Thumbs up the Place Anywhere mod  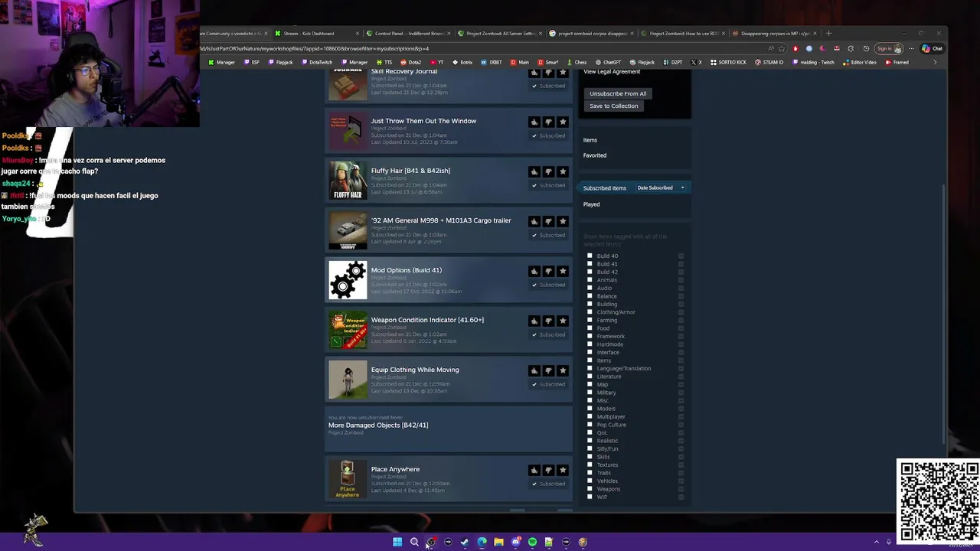(x=534, y=470)
